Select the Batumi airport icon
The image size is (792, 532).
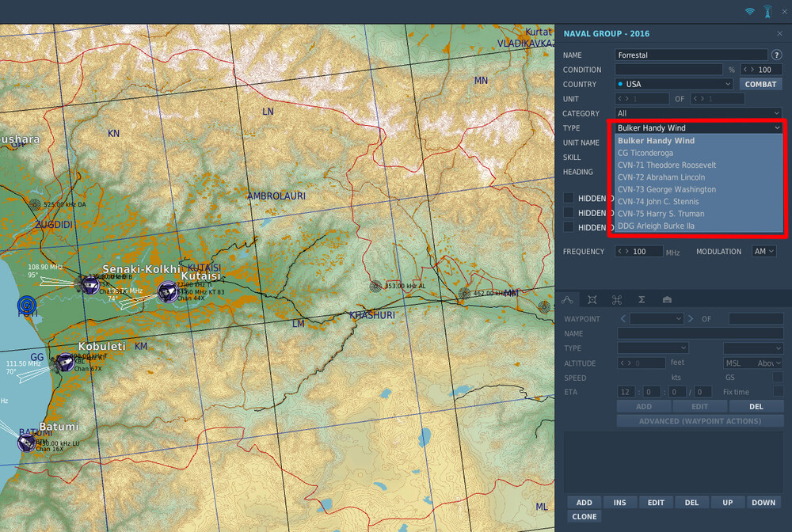pos(27,441)
